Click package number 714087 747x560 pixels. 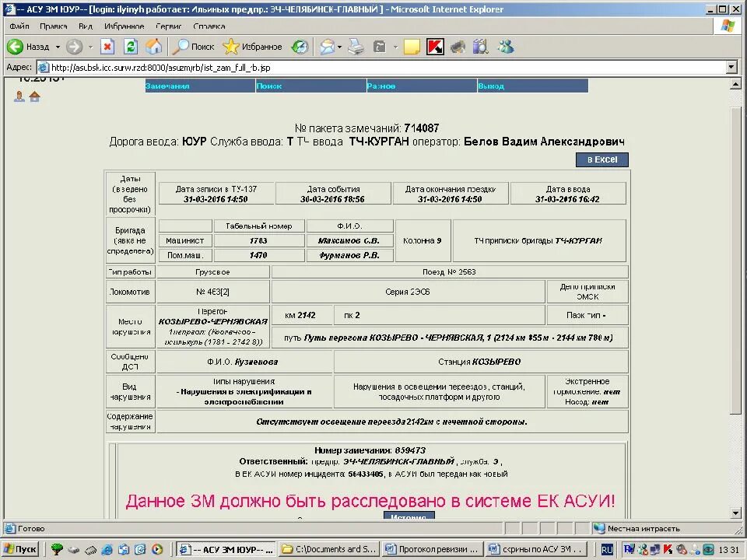coord(422,128)
